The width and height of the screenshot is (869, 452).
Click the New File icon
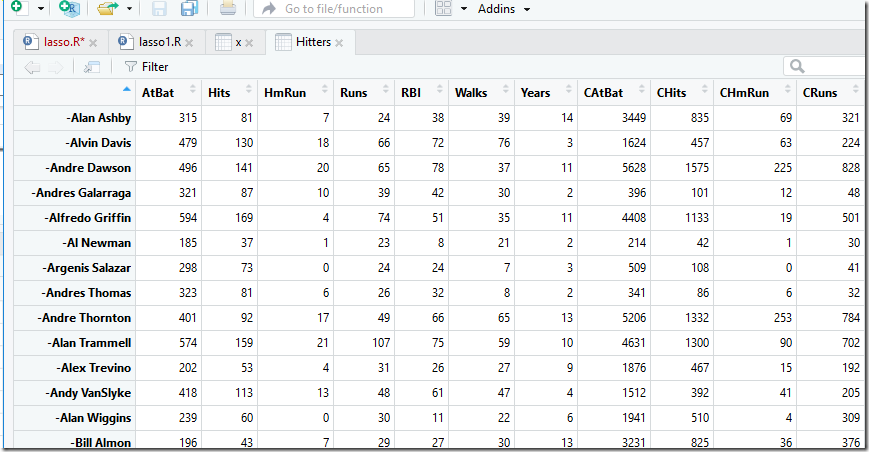point(18,7)
